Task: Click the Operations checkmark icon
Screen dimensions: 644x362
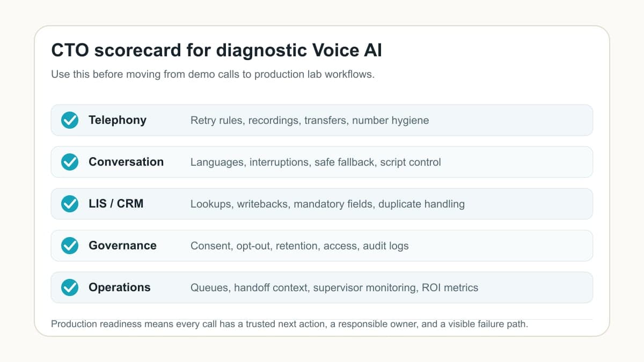Action: point(70,287)
